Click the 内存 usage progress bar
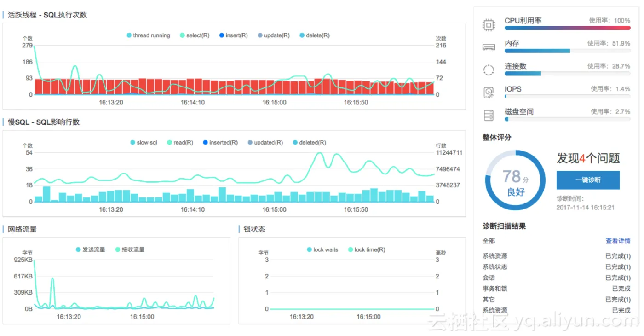 pos(568,51)
